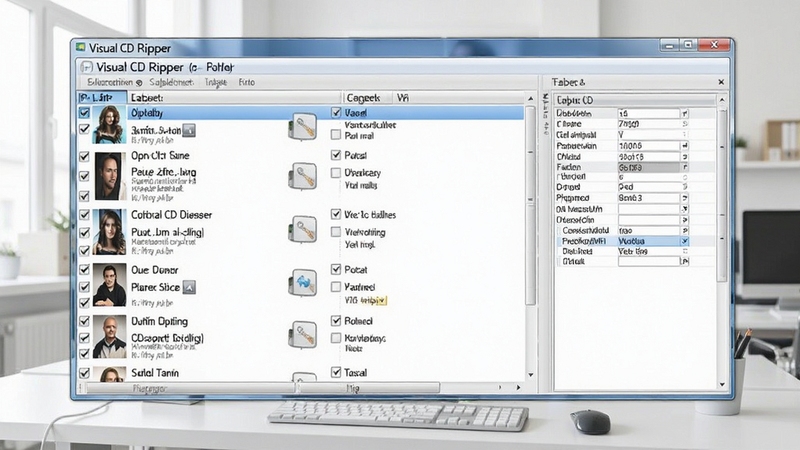Click the Cageek column header
The width and height of the screenshot is (800, 450).
pyautogui.click(x=367, y=97)
